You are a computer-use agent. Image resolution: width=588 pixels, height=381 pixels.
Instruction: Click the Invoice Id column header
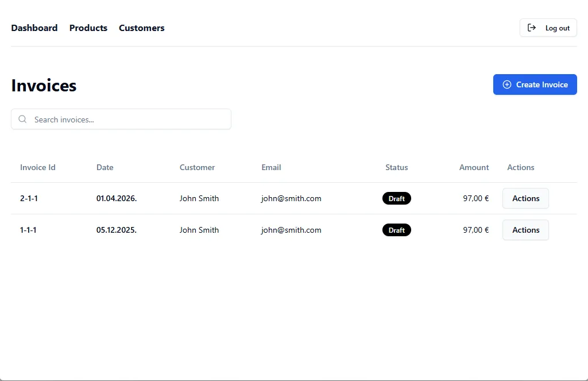[38, 167]
